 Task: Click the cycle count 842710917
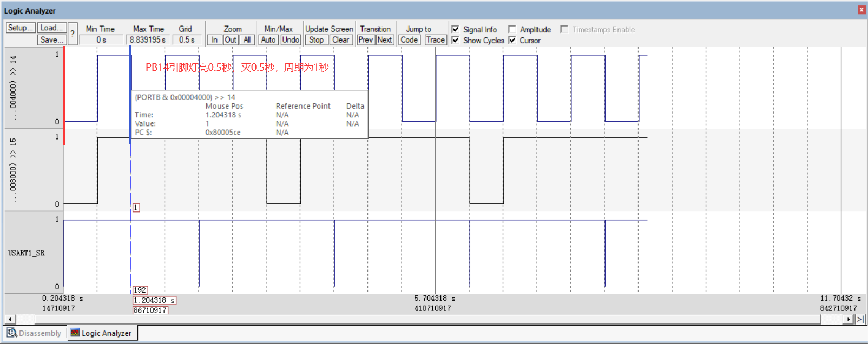[838, 308]
